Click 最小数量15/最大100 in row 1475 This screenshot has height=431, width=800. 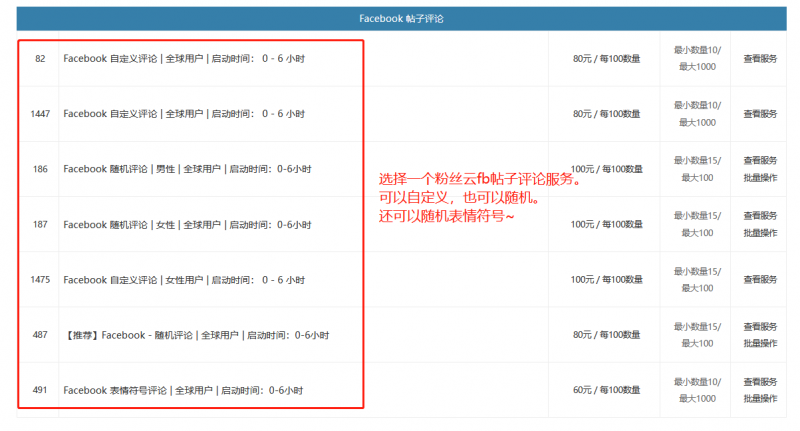(x=697, y=280)
